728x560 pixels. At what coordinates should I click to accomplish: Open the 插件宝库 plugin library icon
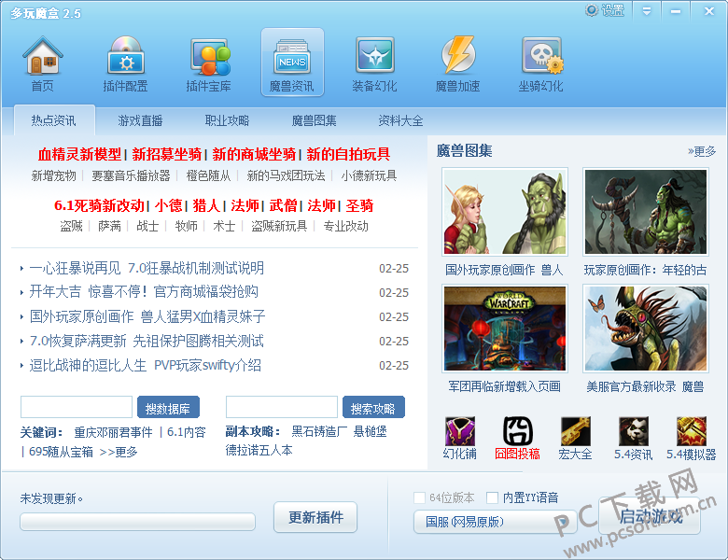(209, 63)
